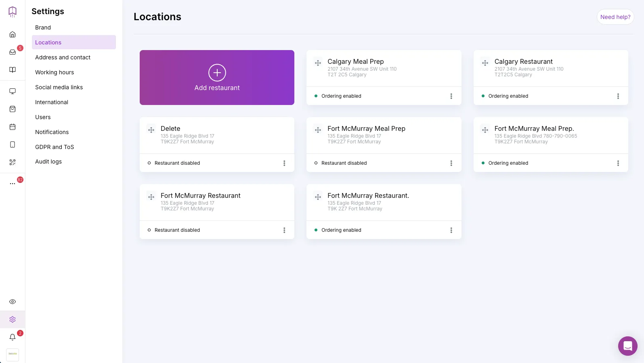The height and width of the screenshot is (363, 644).
Task: Open the Delete location title
Action: pos(170,128)
